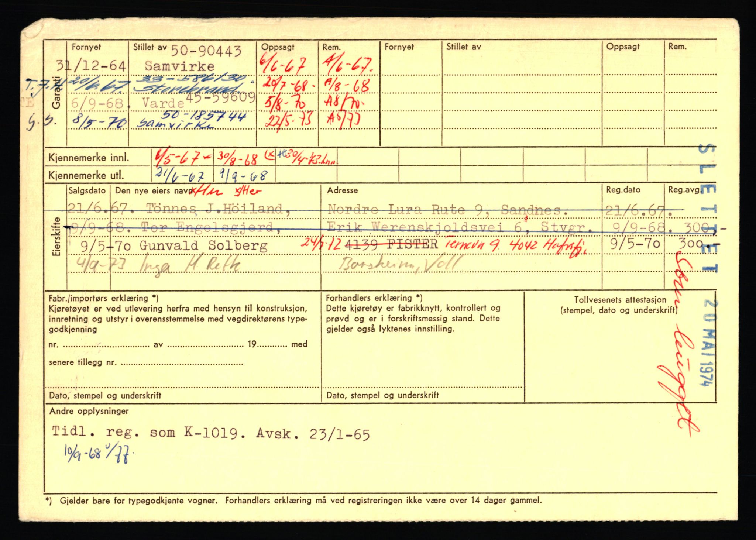This screenshot has width=756, height=540.
Task: Click the vertical Garanti label
Action: [56, 93]
